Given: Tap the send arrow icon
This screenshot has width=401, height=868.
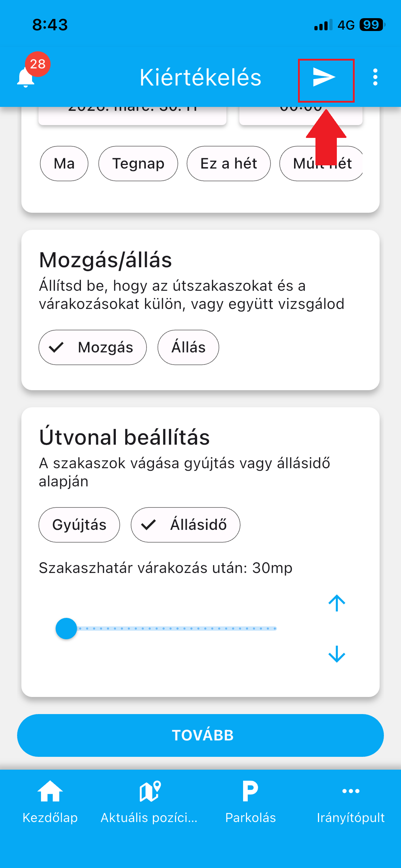Looking at the screenshot, I should tap(325, 77).
